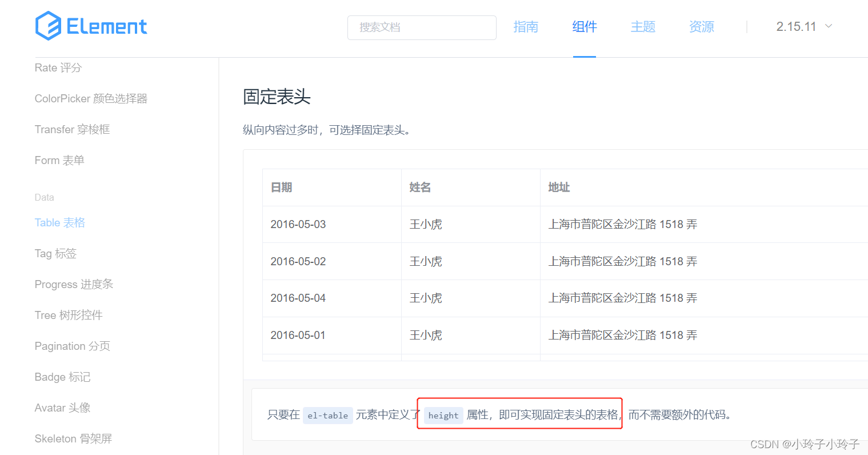This screenshot has width=868, height=455.
Task: Click 王小虎 in the 2016-05-02 row
Action: 426,261
